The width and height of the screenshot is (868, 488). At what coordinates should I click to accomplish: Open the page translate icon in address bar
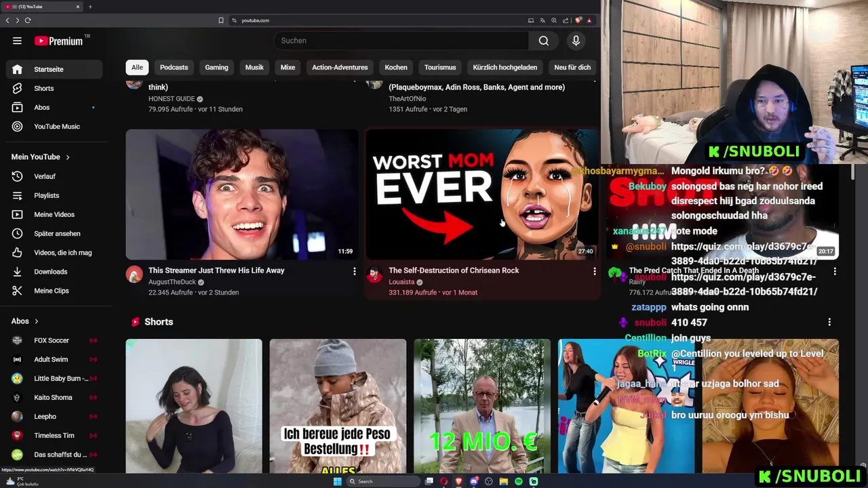coord(542,20)
